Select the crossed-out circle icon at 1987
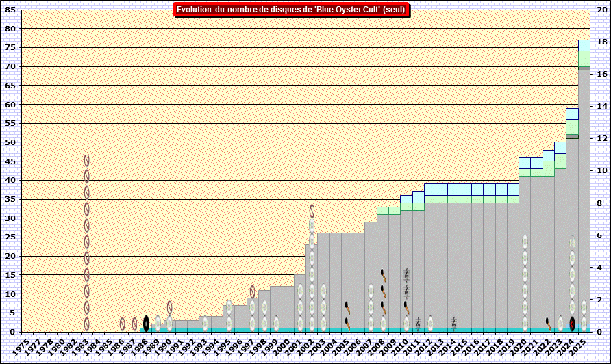The height and width of the screenshot is (364, 611). (134, 324)
